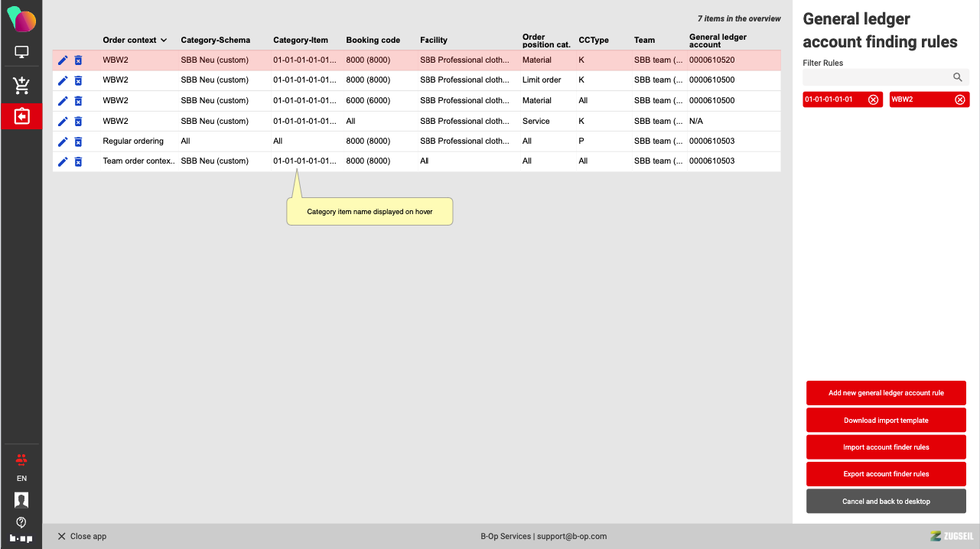Click the pencil icon for Team order context row
Viewport: 980px width, 549px height.
point(63,161)
